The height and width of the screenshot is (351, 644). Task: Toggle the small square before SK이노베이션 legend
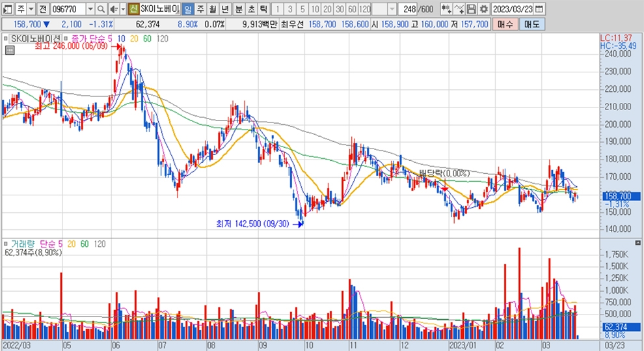pyautogui.click(x=5, y=38)
